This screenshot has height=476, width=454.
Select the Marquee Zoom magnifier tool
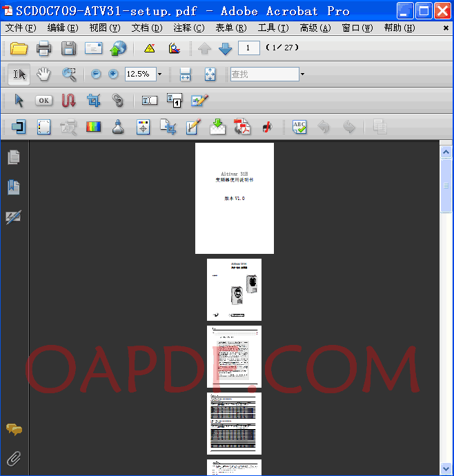[69, 74]
